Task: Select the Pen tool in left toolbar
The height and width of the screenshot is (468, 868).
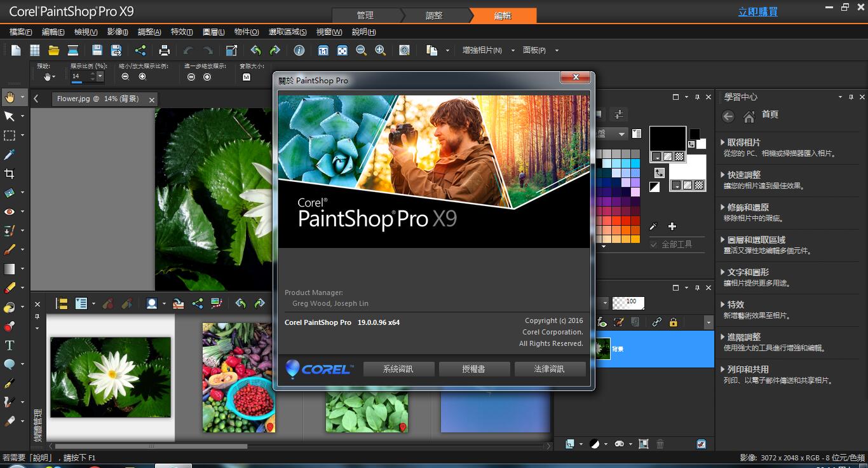Action: [x=10, y=383]
